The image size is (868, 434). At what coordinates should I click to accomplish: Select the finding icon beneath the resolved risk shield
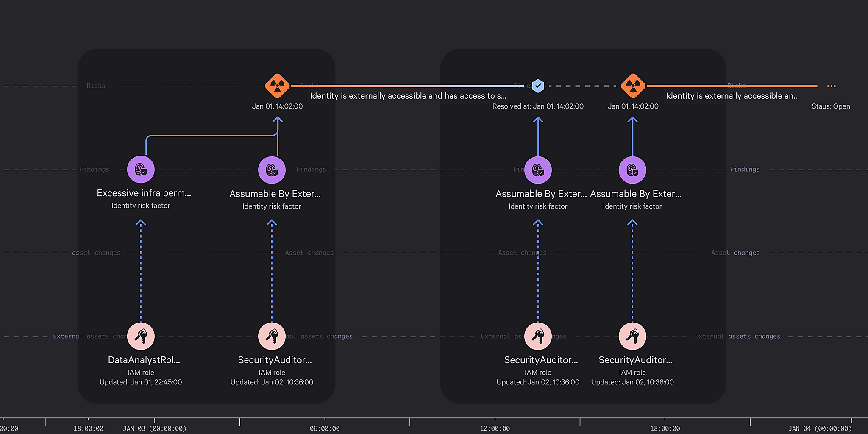(x=538, y=170)
